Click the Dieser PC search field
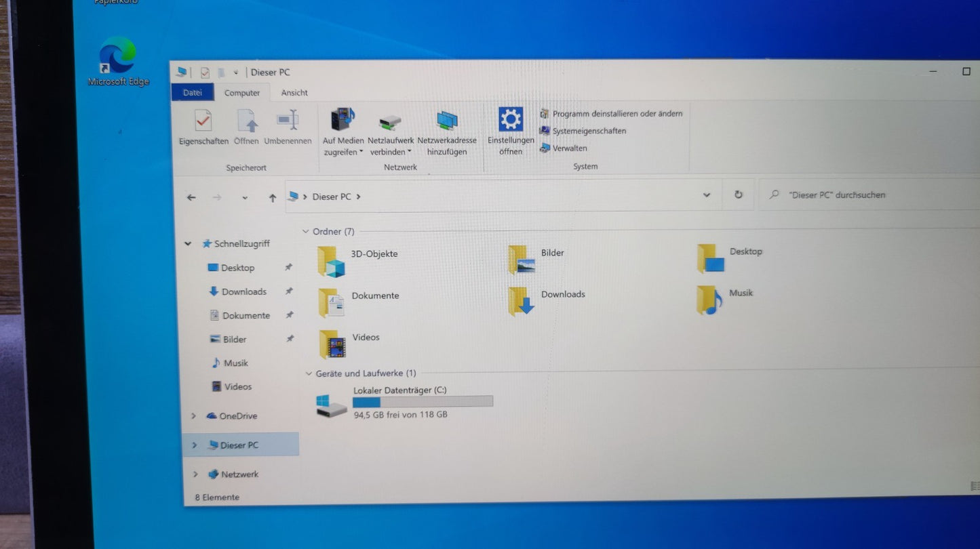 (x=868, y=195)
